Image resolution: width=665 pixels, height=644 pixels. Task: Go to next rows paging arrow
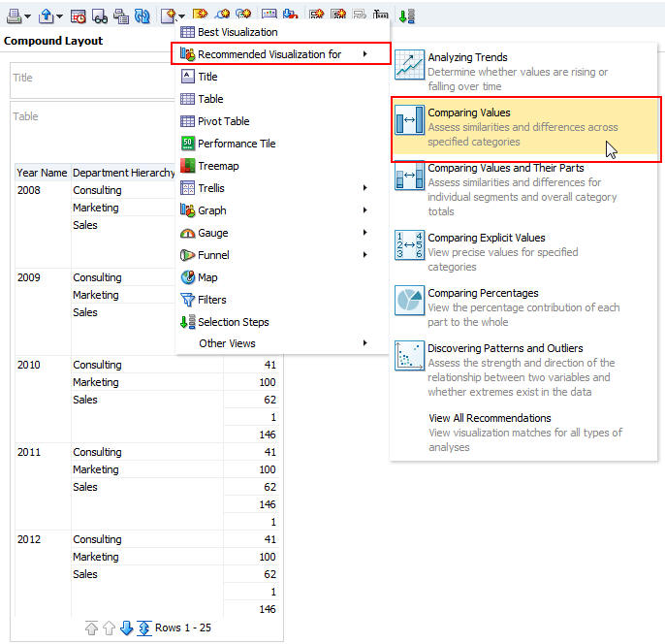tap(126, 628)
